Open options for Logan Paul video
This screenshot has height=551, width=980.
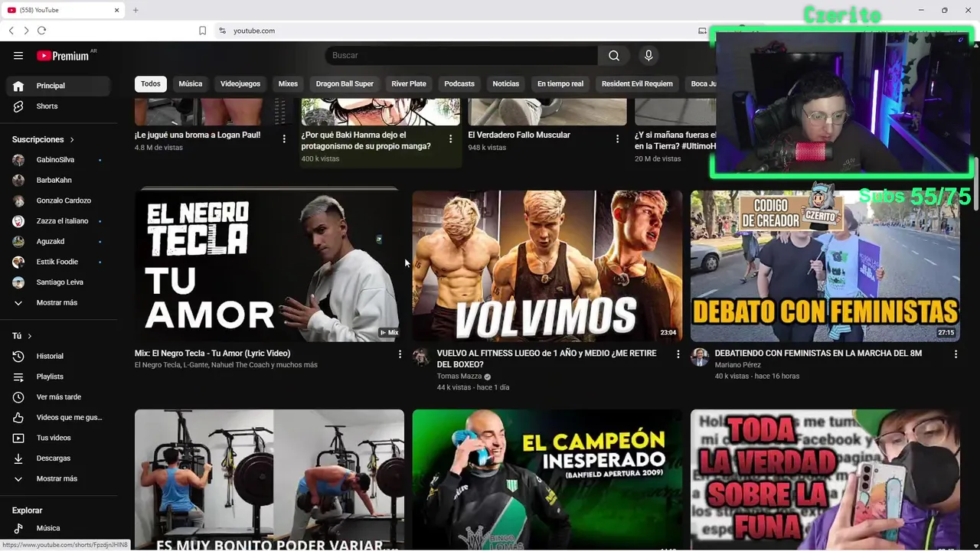click(x=284, y=139)
